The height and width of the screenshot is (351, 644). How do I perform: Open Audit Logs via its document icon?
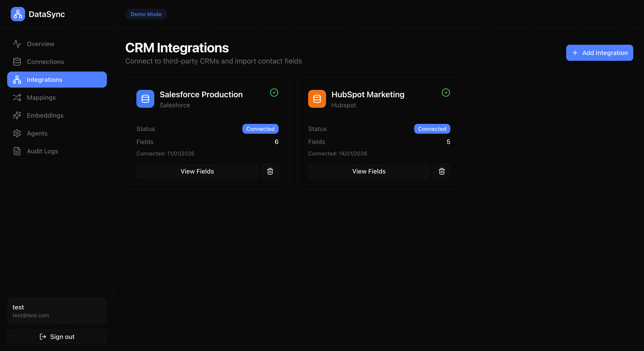coord(17,151)
